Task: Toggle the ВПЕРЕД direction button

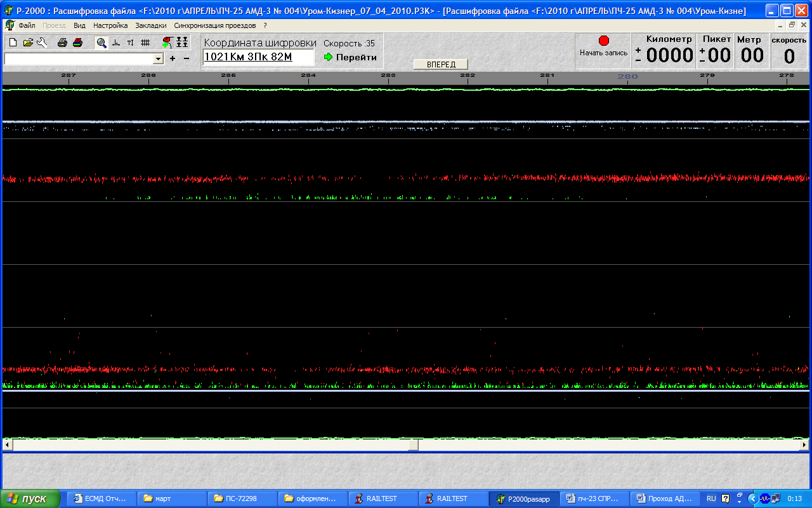Action: pyautogui.click(x=441, y=64)
